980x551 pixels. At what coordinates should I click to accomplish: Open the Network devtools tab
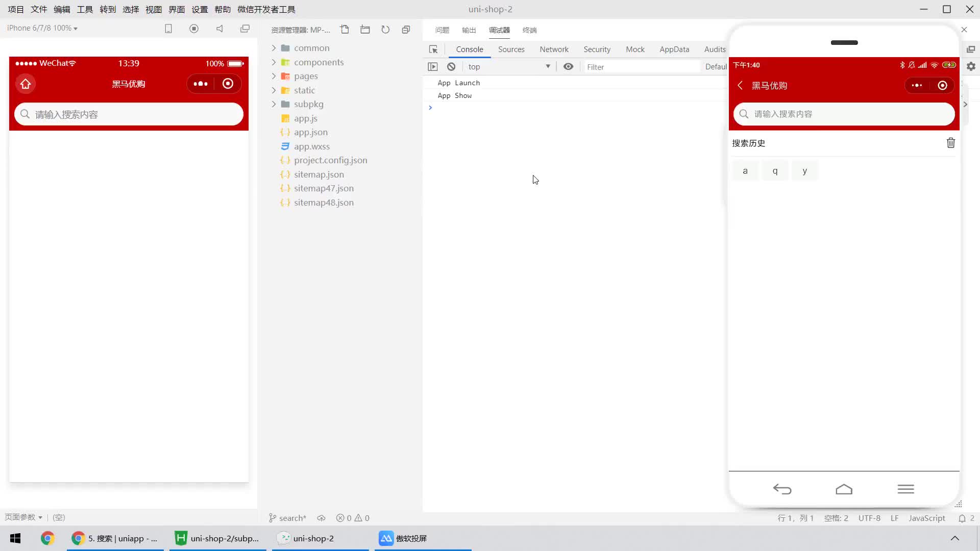(x=554, y=49)
